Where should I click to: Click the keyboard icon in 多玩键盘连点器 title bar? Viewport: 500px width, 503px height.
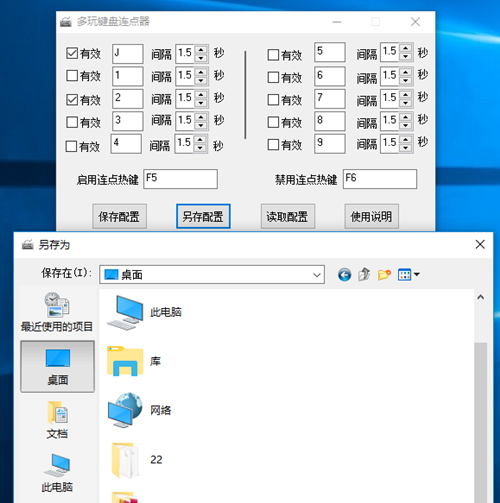tap(66, 22)
